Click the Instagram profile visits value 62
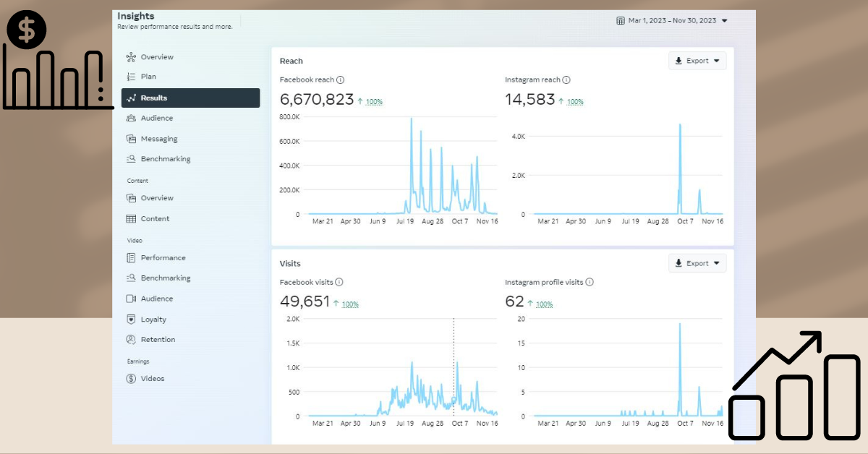 [514, 302]
